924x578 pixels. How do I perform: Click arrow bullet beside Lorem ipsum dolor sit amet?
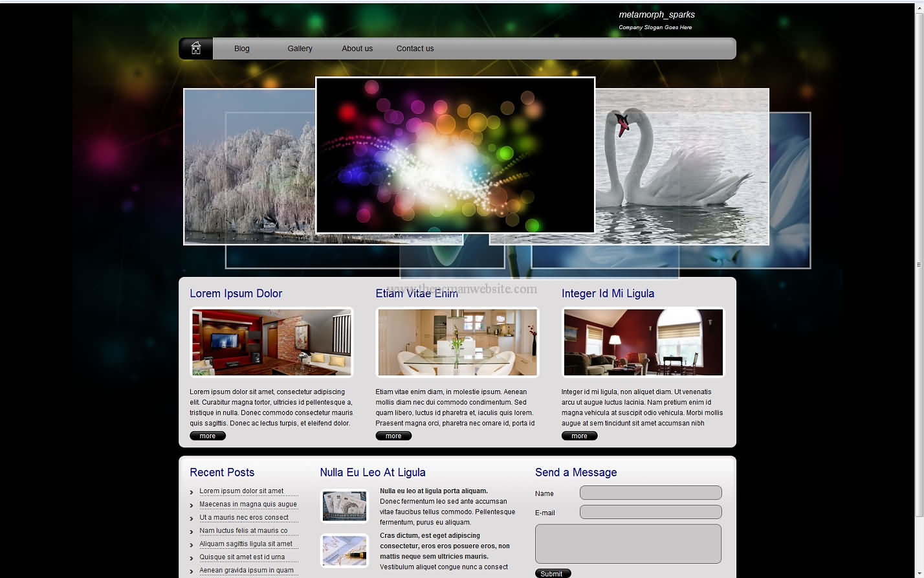point(192,493)
